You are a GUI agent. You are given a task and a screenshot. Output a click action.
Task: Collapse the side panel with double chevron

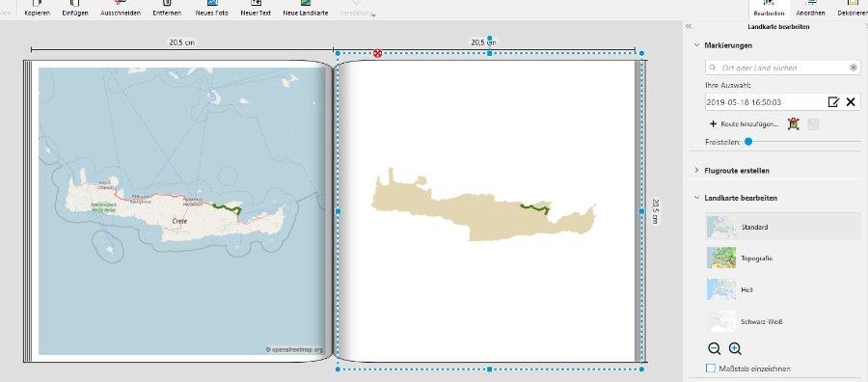pyautogui.click(x=688, y=27)
